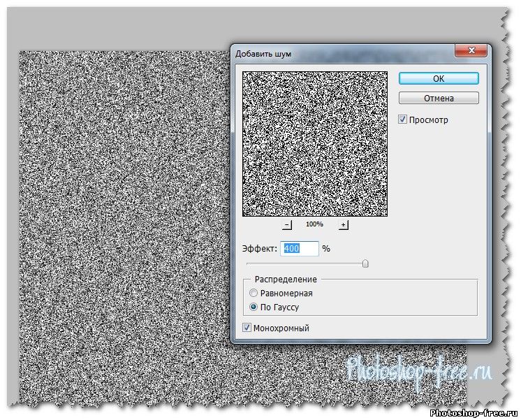
Task: Click the Эффект amount input field
Action: [x=300, y=248]
